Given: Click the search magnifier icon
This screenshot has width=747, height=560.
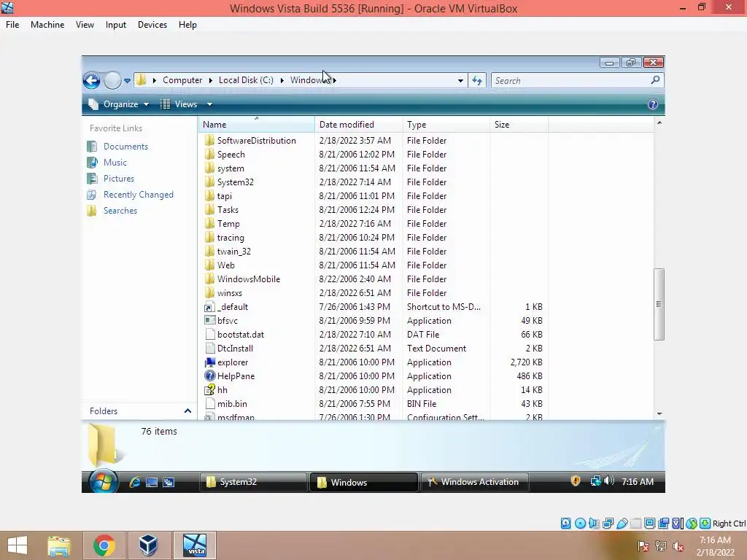Looking at the screenshot, I should [655, 80].
